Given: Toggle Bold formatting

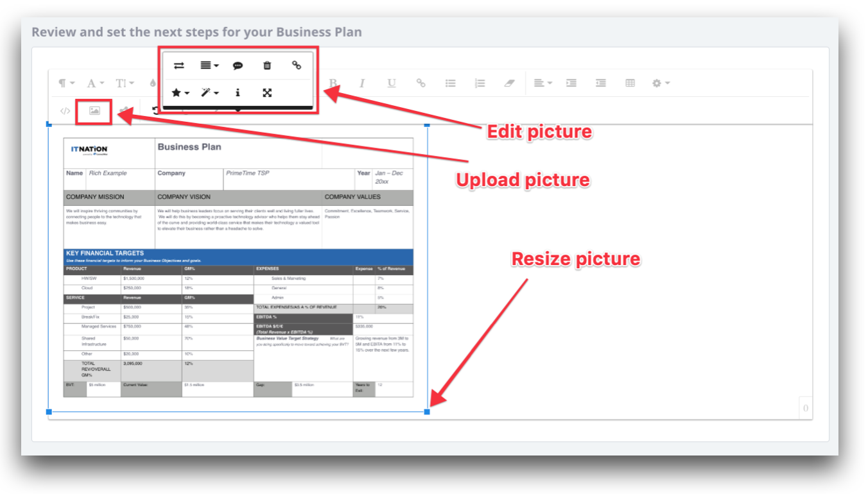Looking at the screenshot, I should click(333, 83).
